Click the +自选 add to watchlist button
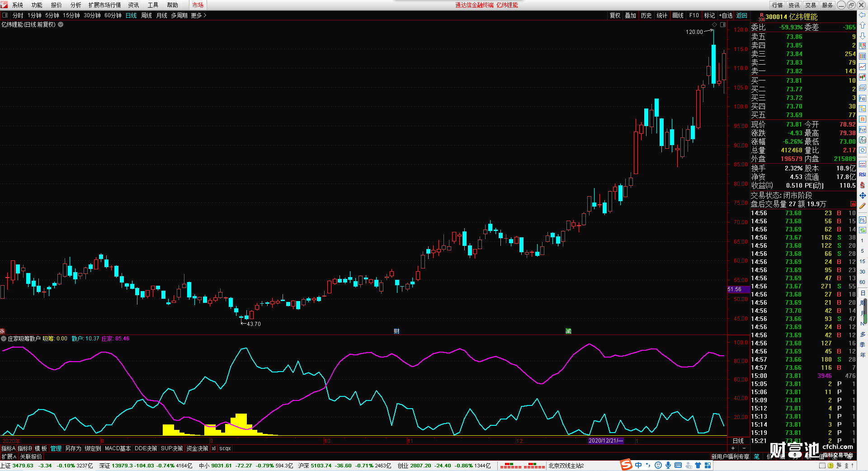The width and height of the screenshot is (868, 471). coord(726,15)
